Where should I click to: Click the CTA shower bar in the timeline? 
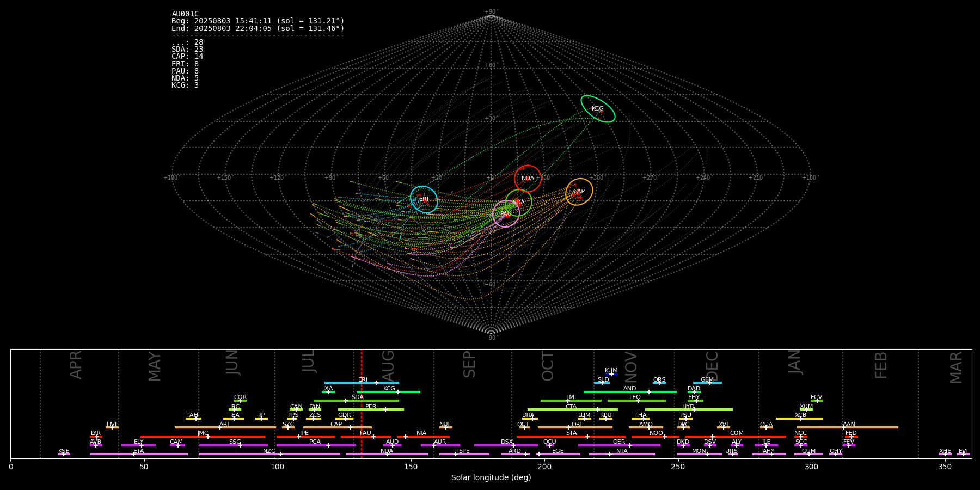pos(573,409)
